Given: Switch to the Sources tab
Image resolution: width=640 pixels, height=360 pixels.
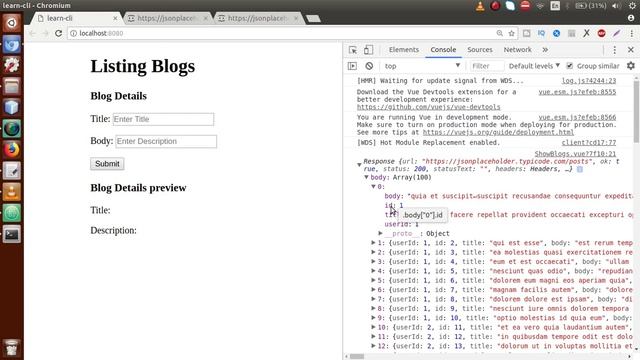Looking at the screenshot, I should pyautogui.click(x=480, y=49).
